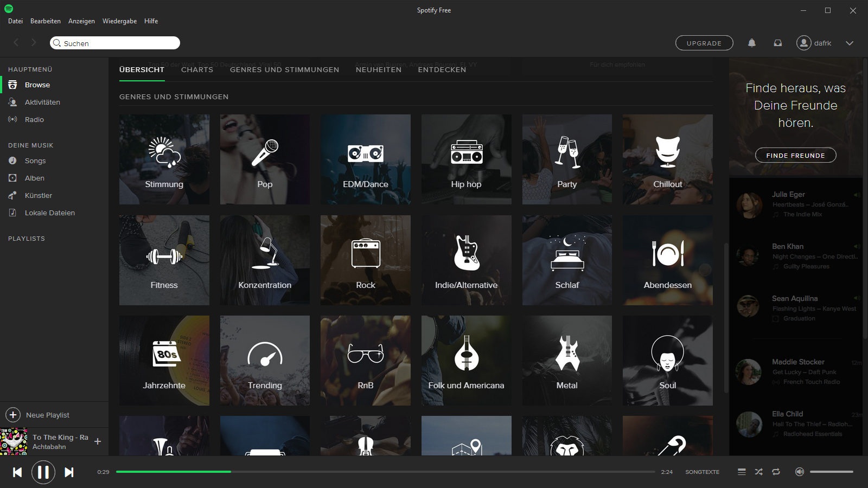Switch to the ENTDECKEN tab

[442, 69]
